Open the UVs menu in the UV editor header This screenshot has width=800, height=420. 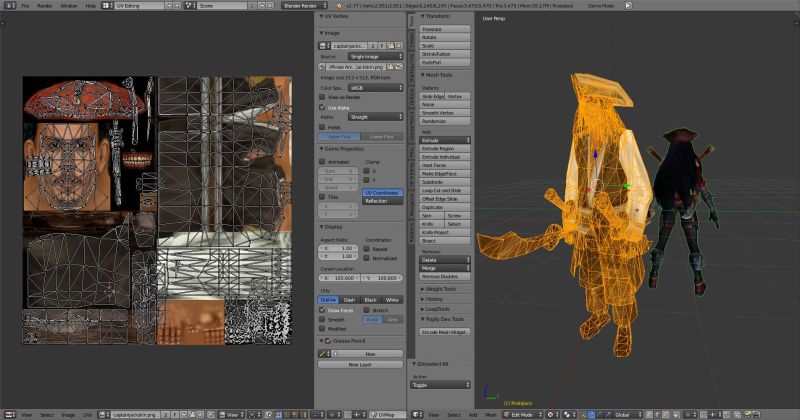point(87,414)
